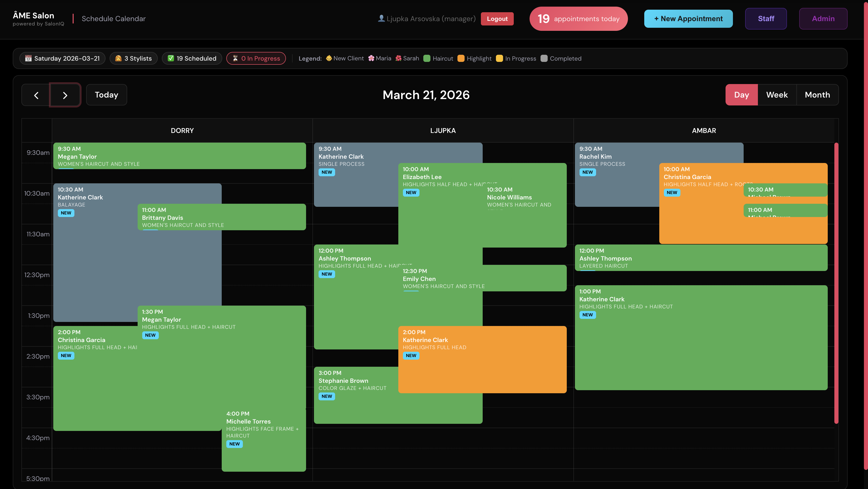Click the March 21, 2026 title
Viewport: 868px width, 489px height.
click(x=426, y=95)
